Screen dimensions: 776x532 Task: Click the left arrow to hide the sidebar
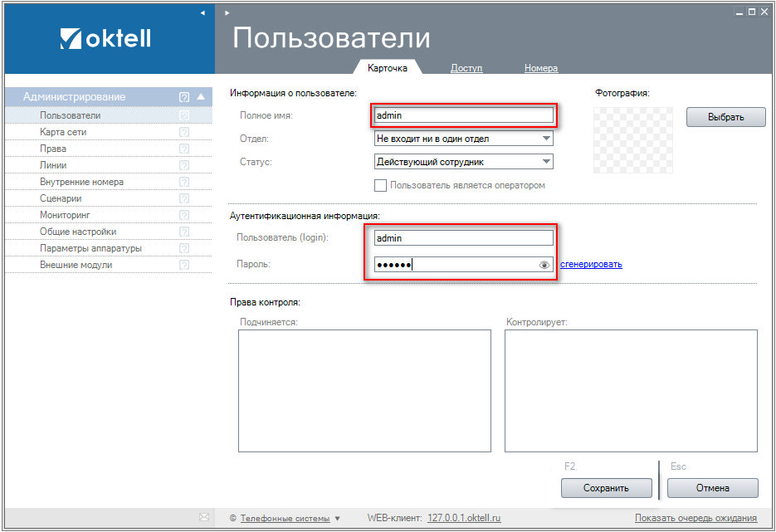(x=203, y=13)
